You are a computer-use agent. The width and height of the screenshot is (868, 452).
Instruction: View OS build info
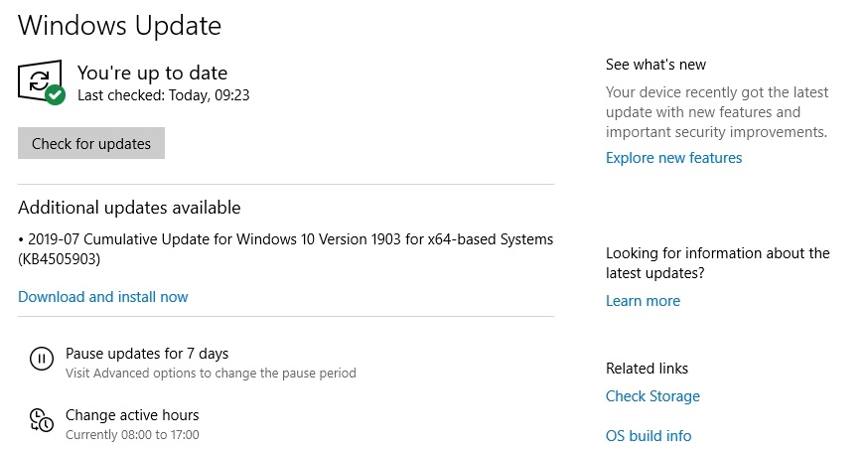point(649,436)
